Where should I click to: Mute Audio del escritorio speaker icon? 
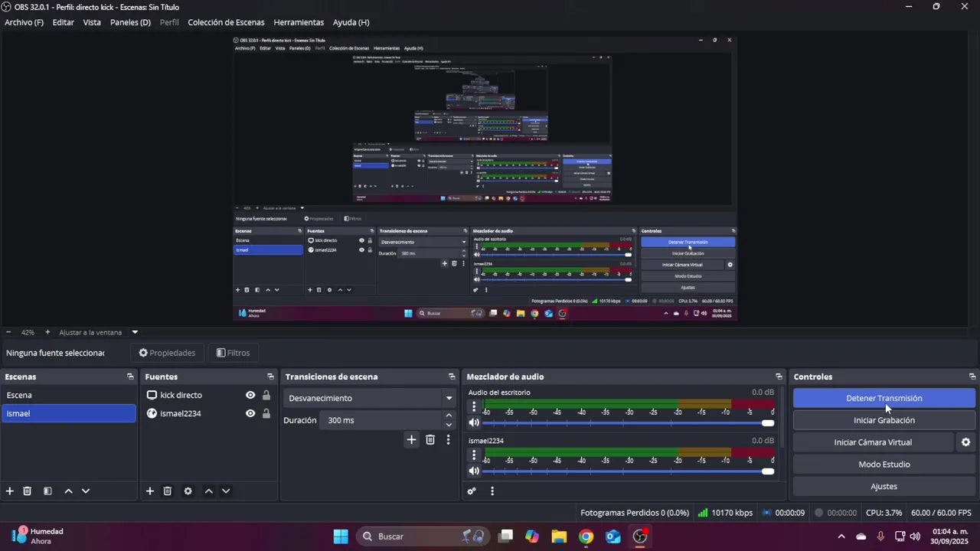pyautogui.click(x=474, y=422)
